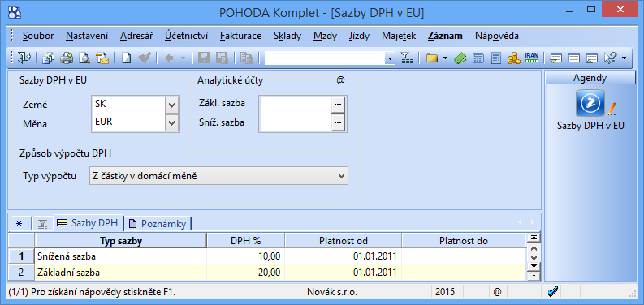Image resolution: width=644 pixels, height=305 pixels.
Task: Click the table's scroll down arrow
Action: (534, 257)
